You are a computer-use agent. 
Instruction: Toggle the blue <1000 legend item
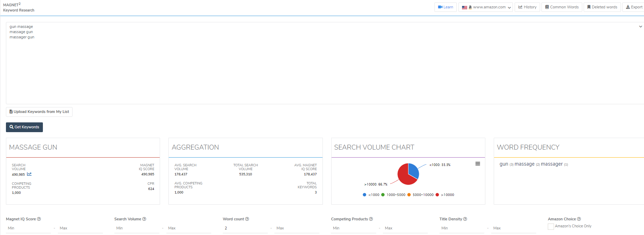[371, 195]
